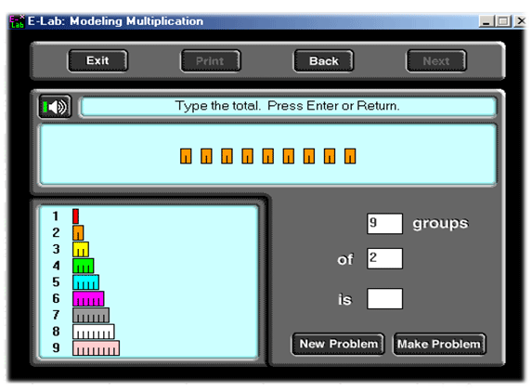The width and height of the screenshot is (532, 392).
Task: Select the red 1-unit bar
Action: click(x=75, y=216)
